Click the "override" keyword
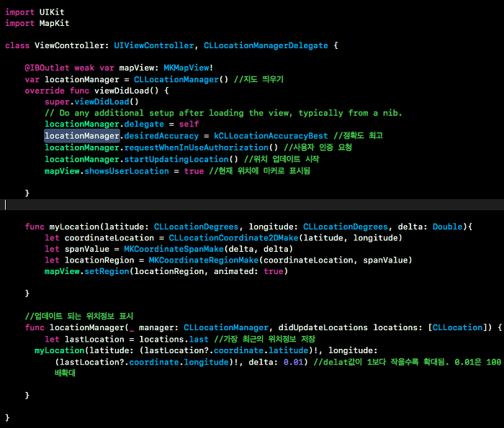Viewport: 504px width, 428px height. 45,91
